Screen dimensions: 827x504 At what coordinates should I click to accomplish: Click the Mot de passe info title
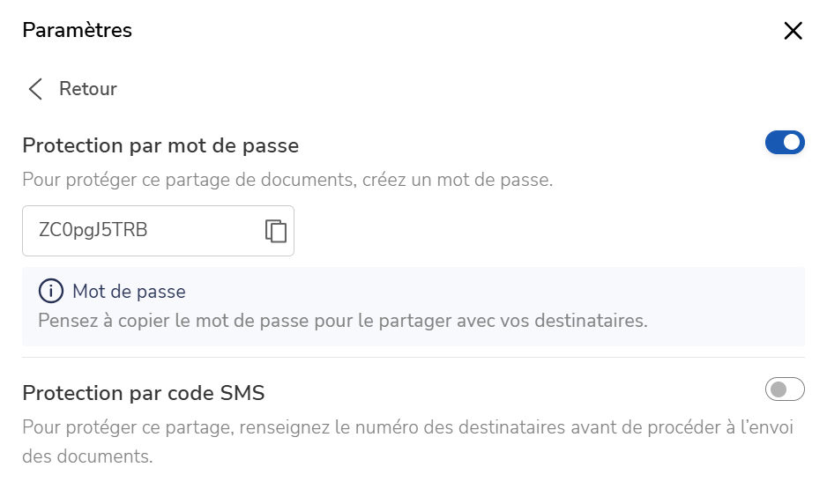click(129, 292)
